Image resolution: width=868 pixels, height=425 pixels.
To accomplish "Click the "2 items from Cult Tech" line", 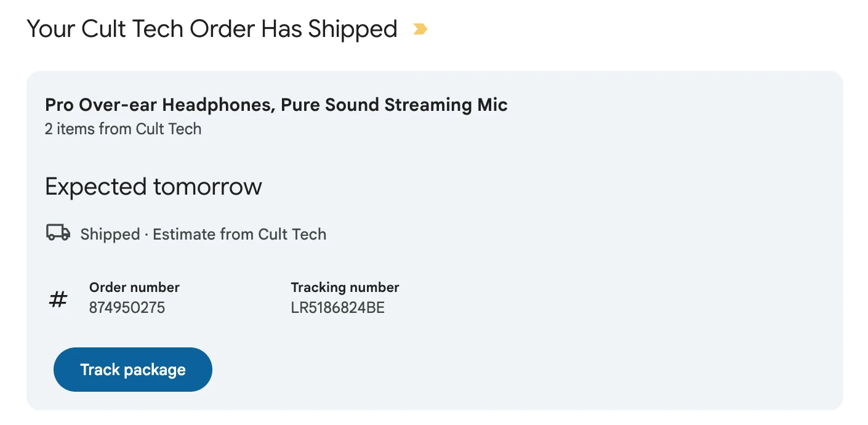I will pyautogui.click(x=123, y=129).
